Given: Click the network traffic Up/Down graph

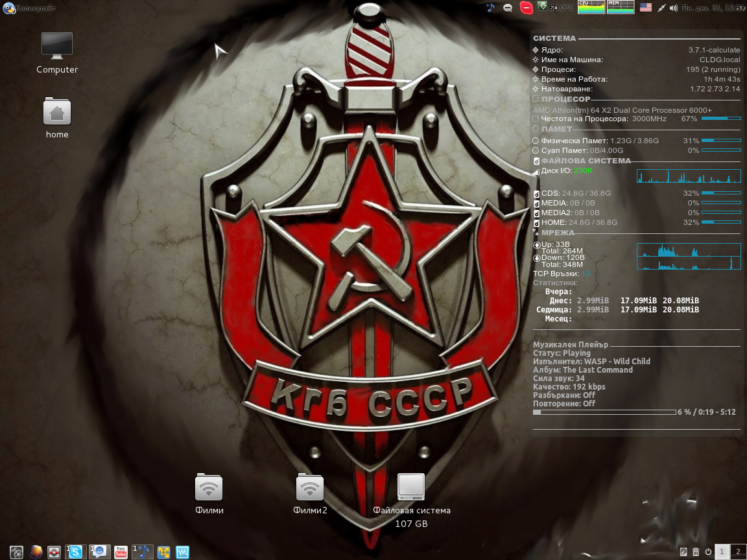Looking at the screenshot, I should (x=689, y=256).
